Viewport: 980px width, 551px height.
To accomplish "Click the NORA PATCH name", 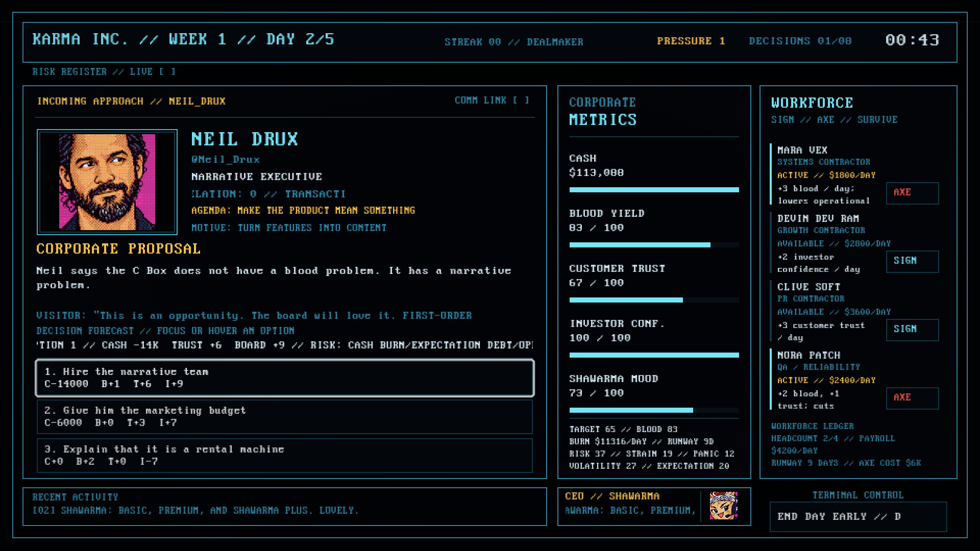I will [x=808, y=355].
